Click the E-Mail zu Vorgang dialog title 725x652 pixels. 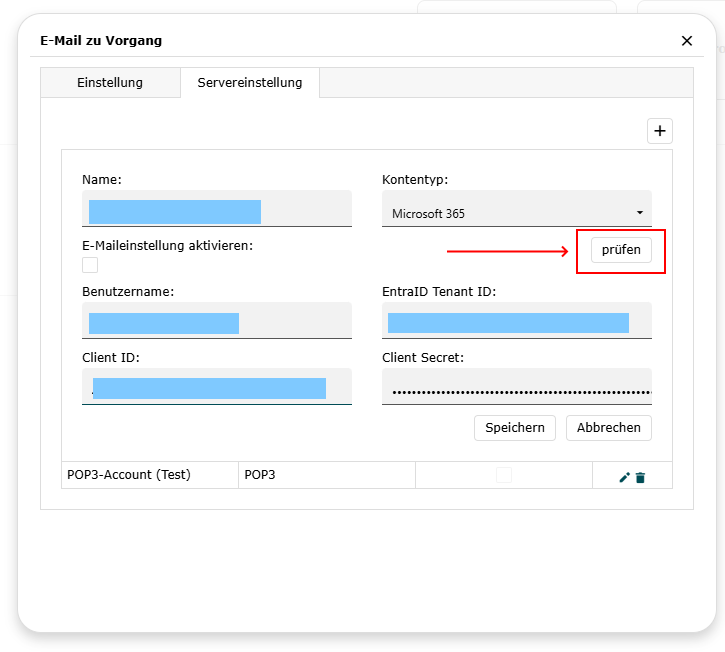point(101,41)
